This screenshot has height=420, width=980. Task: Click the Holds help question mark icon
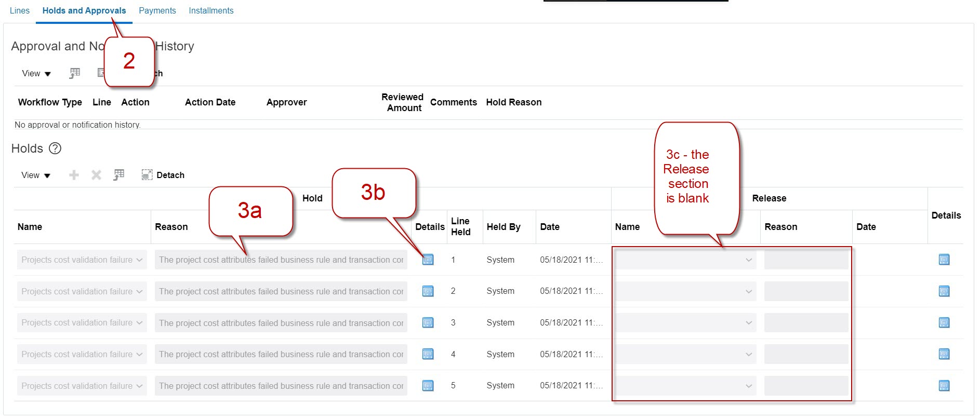[55, 148]
